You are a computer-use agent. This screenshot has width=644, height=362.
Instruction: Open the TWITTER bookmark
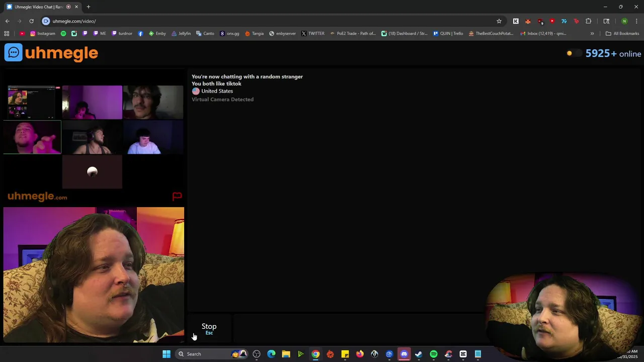[x=312, y=34]
